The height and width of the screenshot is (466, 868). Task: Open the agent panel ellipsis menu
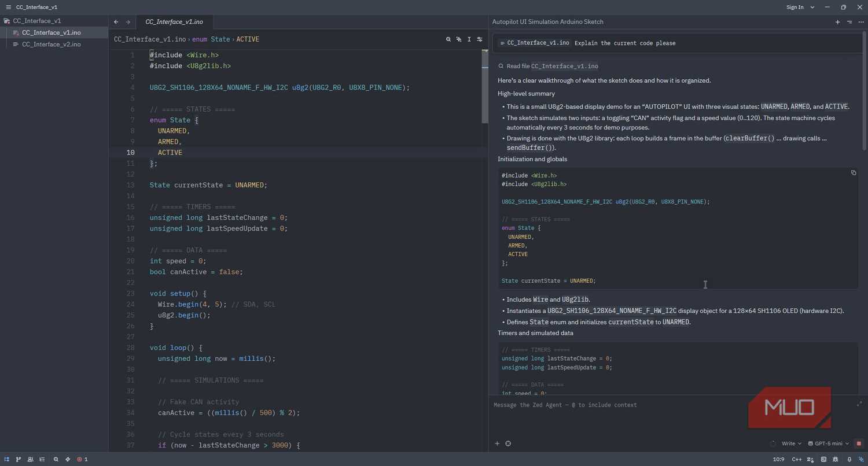(x=861, y=22)
